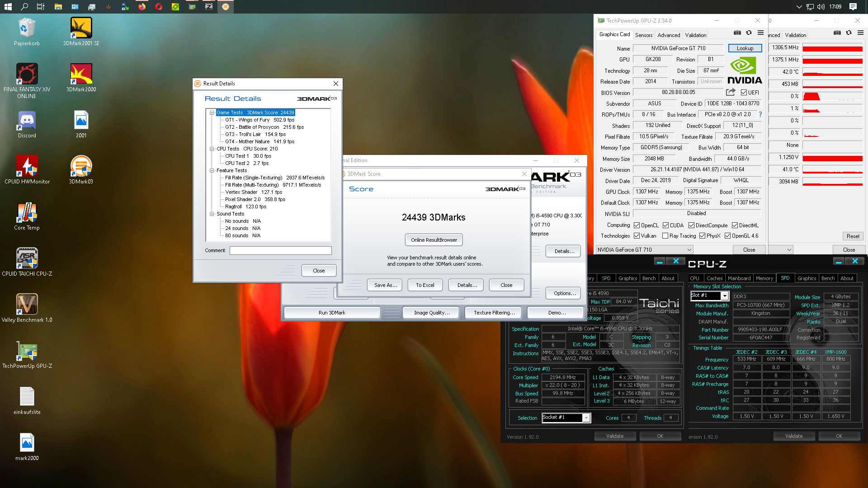Open the notification center icon
This screenshot has height=488, width=868.
853,7
